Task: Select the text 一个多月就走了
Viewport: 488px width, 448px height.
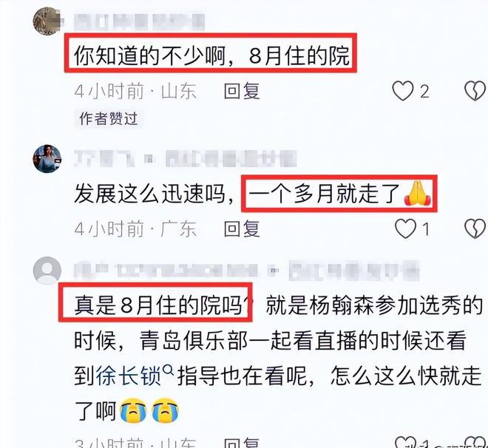Action: coord(324,194)
